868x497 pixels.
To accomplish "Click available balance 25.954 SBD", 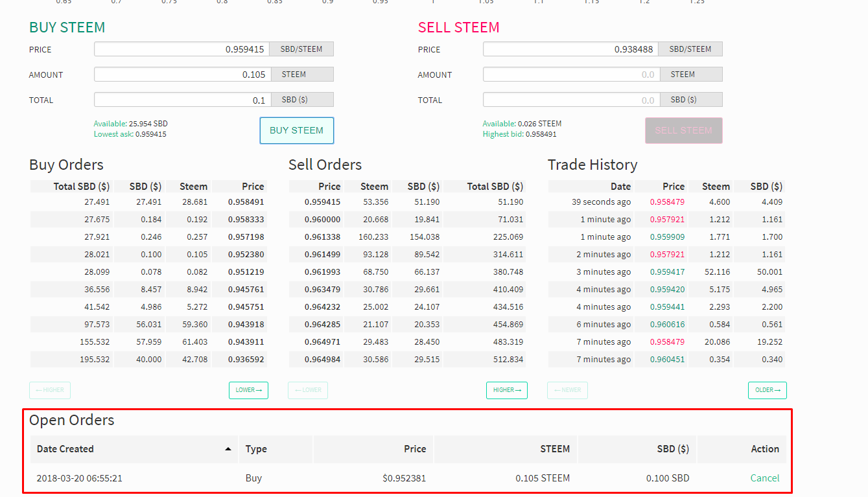I will [148, 124].
